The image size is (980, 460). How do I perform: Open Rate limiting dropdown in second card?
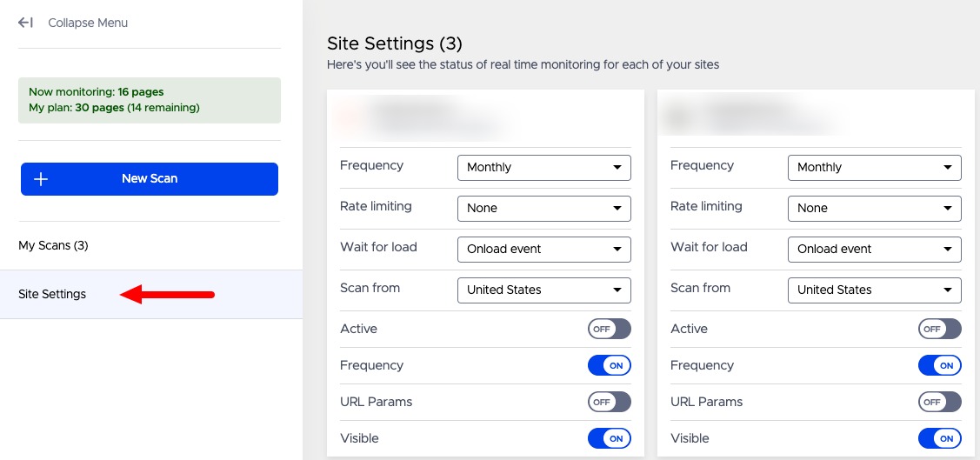874,208
